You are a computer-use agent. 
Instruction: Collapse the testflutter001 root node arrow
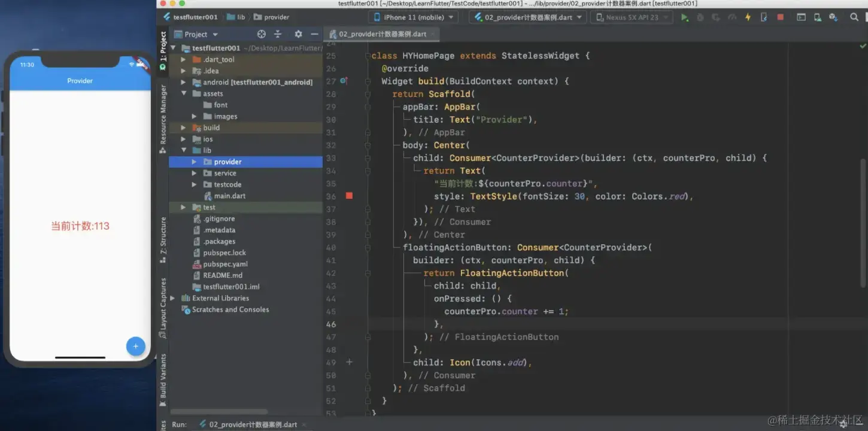tap(174, 48)
